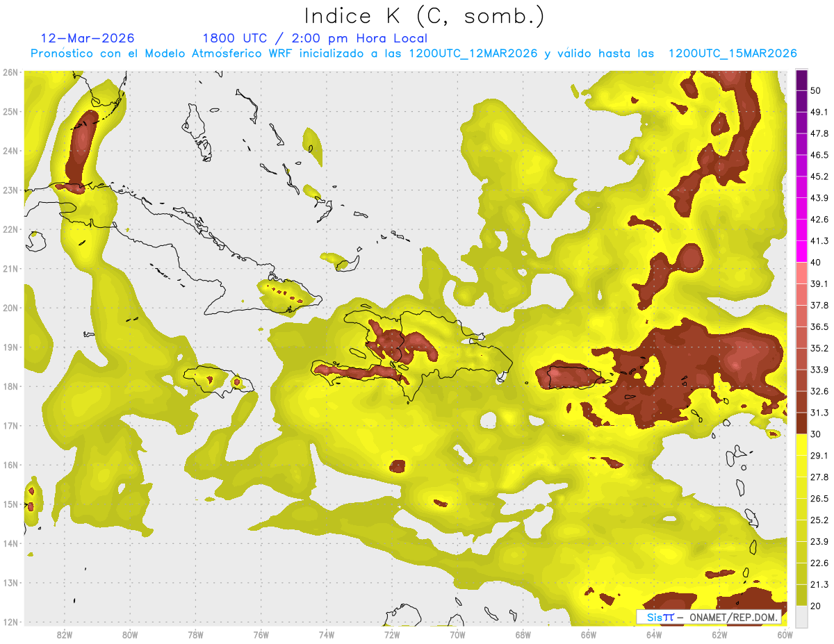This screenshot has height=644, width=834.
Task: Click the longitude label "68W"
Action: [x=523, y=635]
